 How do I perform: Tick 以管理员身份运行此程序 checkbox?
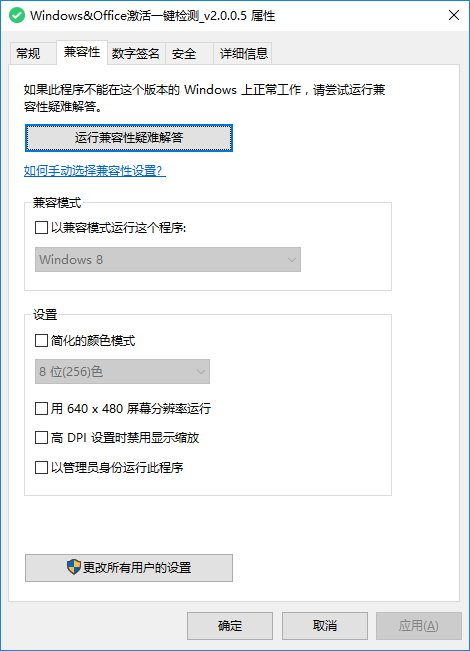41,467
